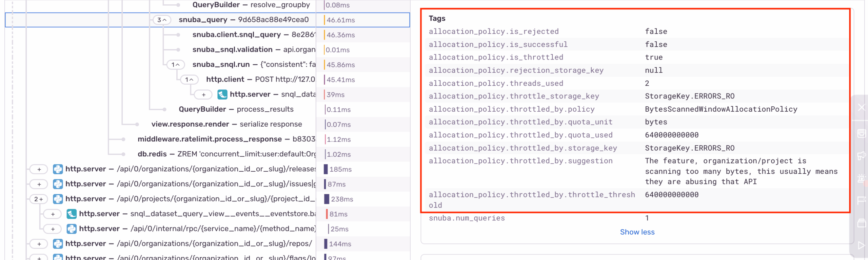Image resolution: width=868 pixels, height=260 pixels.
Task: Collapse the snuba_snql.run span children
Action: pos(175,65)
